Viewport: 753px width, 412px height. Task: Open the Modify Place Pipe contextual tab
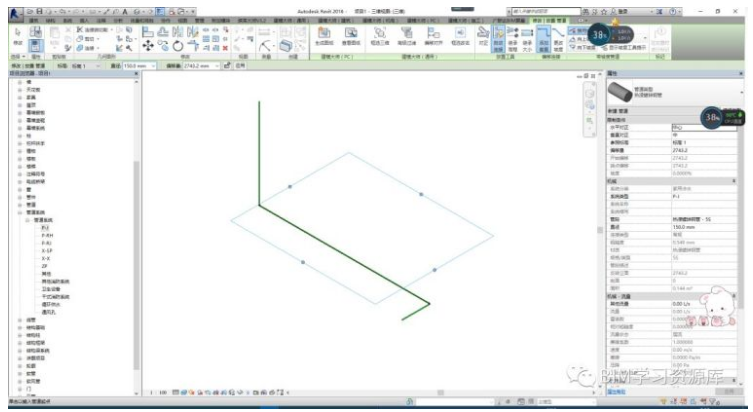point(549,21)
